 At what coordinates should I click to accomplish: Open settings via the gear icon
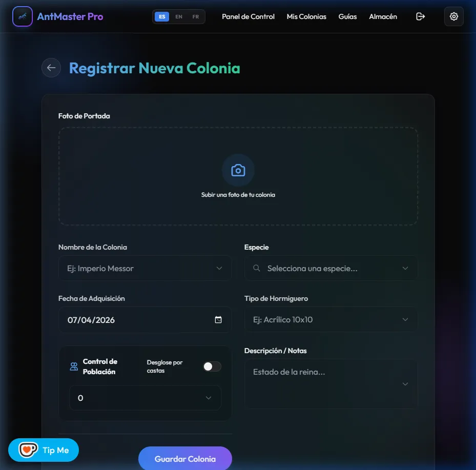click(453, 16)
